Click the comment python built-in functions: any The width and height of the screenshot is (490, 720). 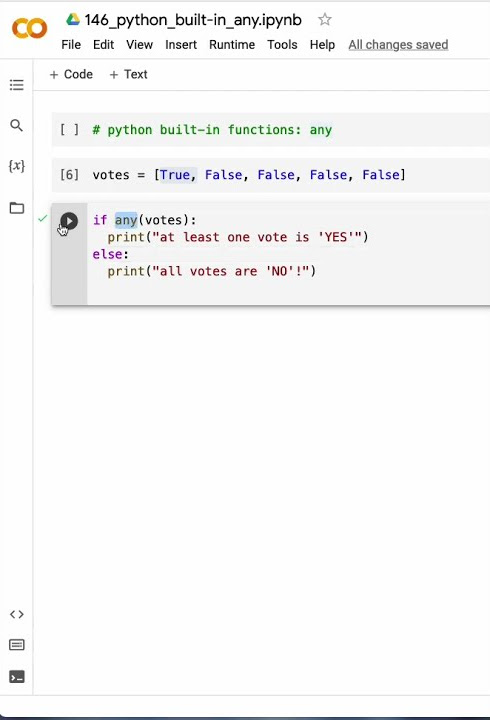[x=212, y=129]
